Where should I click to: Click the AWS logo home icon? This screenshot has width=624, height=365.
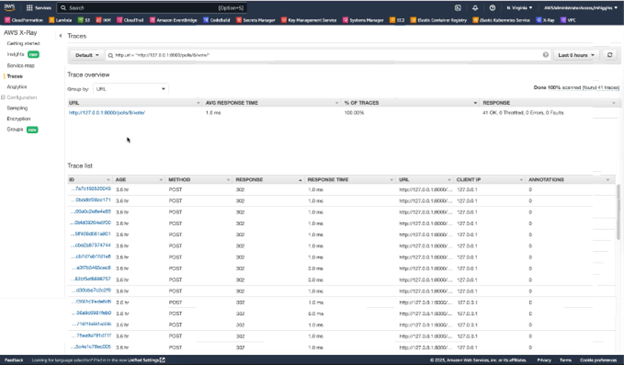pyautogui.click(x=10, y=8)
